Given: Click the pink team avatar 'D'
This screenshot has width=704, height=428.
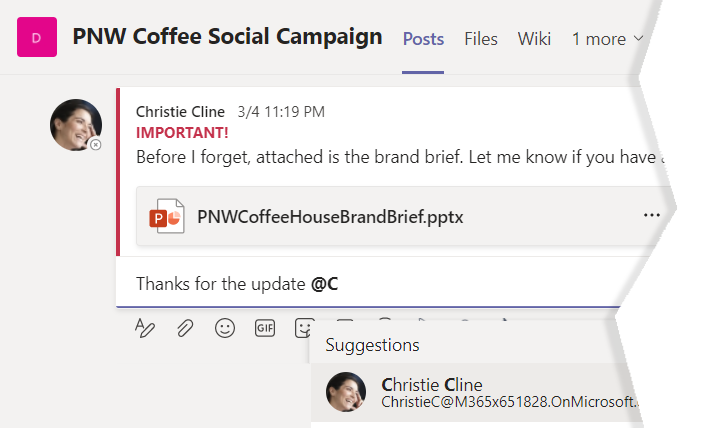Looking at the screenshot, I should [x=37, y=38].
